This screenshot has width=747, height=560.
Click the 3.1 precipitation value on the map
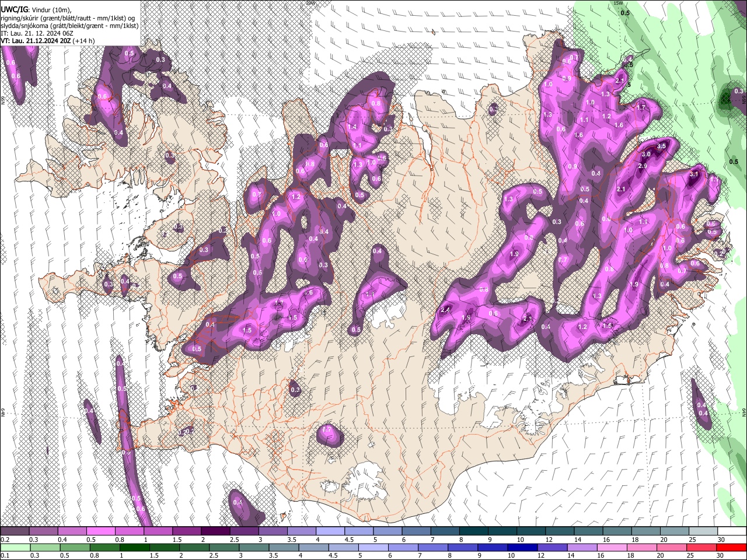tap(694, 174)
